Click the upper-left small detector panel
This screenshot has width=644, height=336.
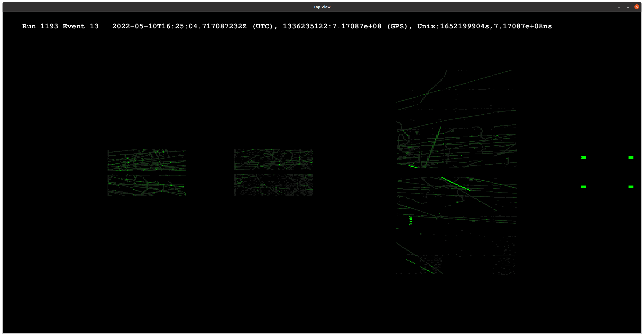point(147,160)
